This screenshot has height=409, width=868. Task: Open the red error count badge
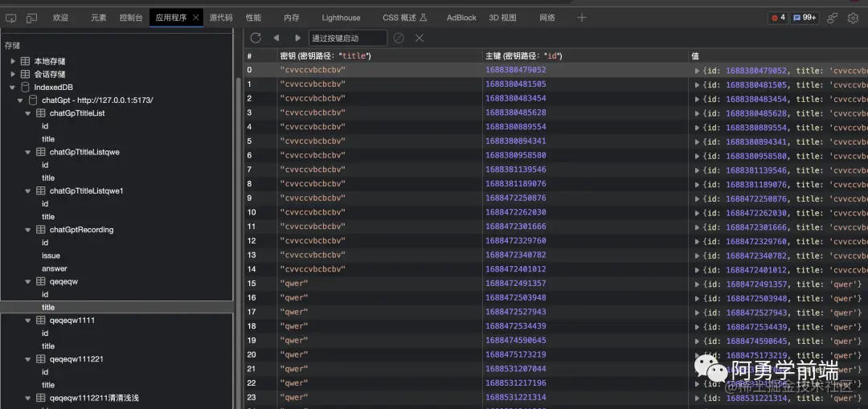(x=777, y=18)
